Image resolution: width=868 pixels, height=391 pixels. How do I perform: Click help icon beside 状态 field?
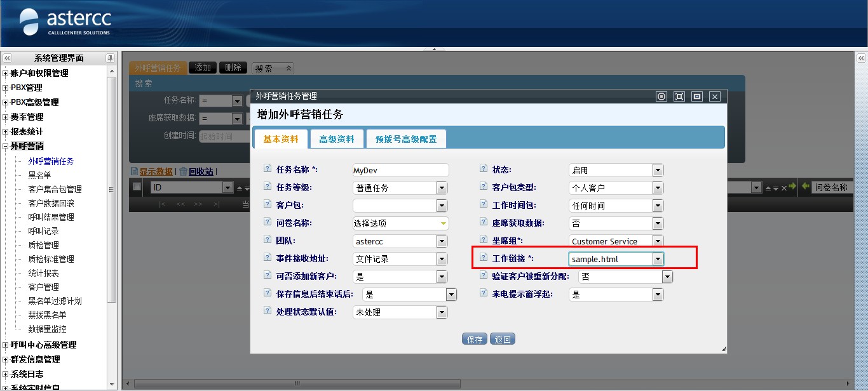(484, 169)
